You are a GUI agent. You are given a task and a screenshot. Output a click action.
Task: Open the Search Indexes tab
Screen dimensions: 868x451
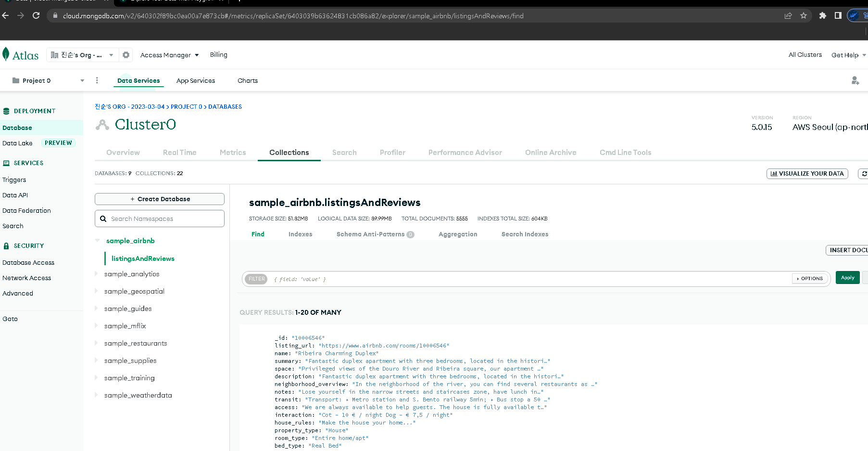click(525, 234)
